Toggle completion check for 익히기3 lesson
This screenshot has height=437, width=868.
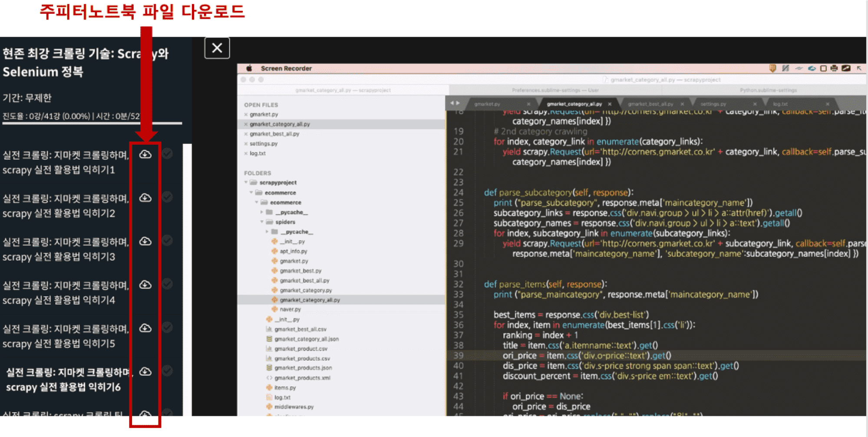(167, 240)
